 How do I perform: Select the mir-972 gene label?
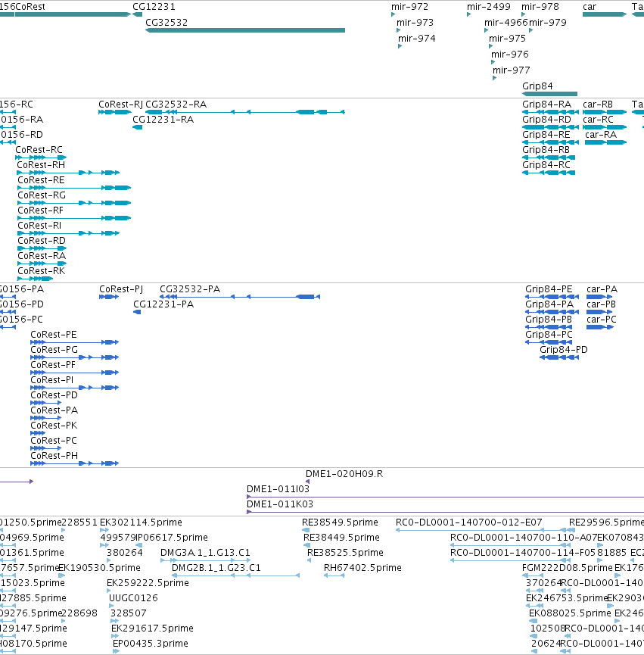pyautogui.click(x=409, y=7)
